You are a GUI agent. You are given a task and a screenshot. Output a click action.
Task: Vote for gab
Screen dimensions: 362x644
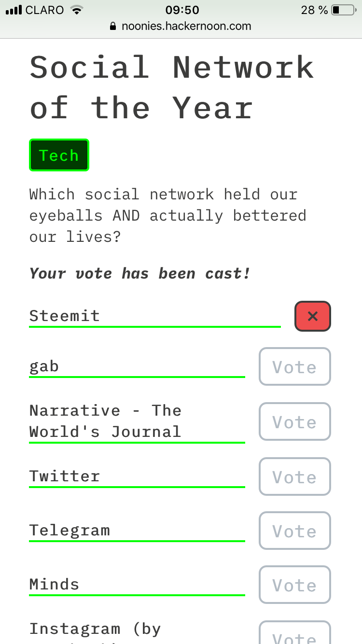295,366
